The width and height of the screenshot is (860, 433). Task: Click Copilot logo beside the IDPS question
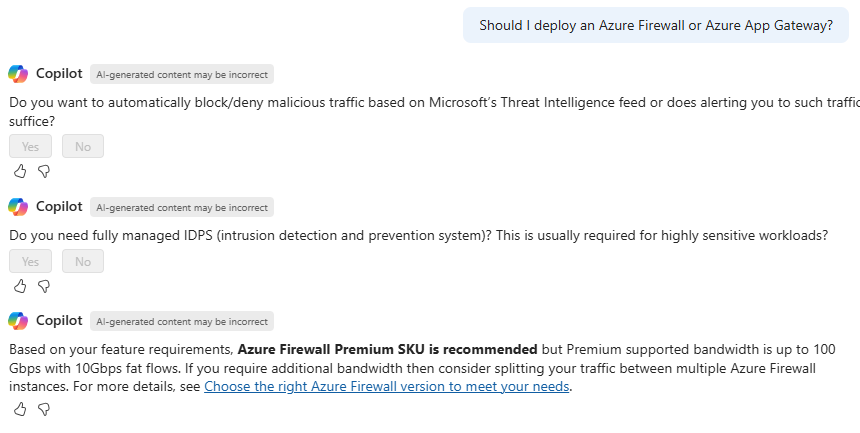point(18,207)
